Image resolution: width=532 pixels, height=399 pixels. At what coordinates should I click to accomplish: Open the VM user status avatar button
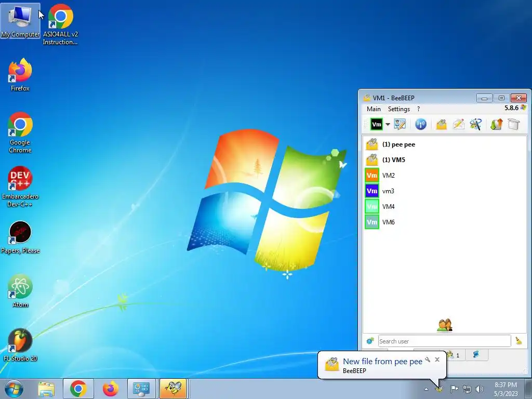pyautogui.click(x=376, y=124)
